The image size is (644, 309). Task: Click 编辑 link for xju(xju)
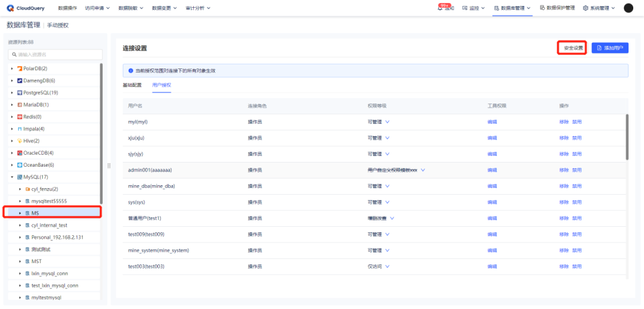coord(492,138)
